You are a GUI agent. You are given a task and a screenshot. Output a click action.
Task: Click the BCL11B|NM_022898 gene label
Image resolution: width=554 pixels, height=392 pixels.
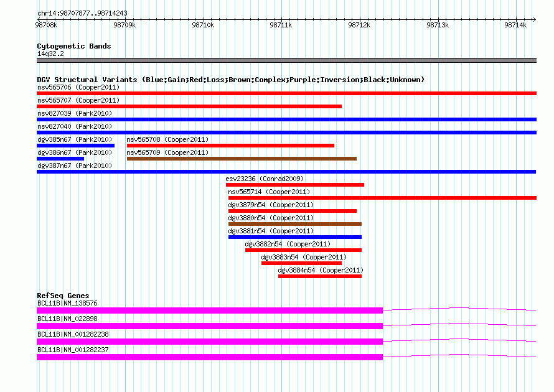tap(67, 319)
